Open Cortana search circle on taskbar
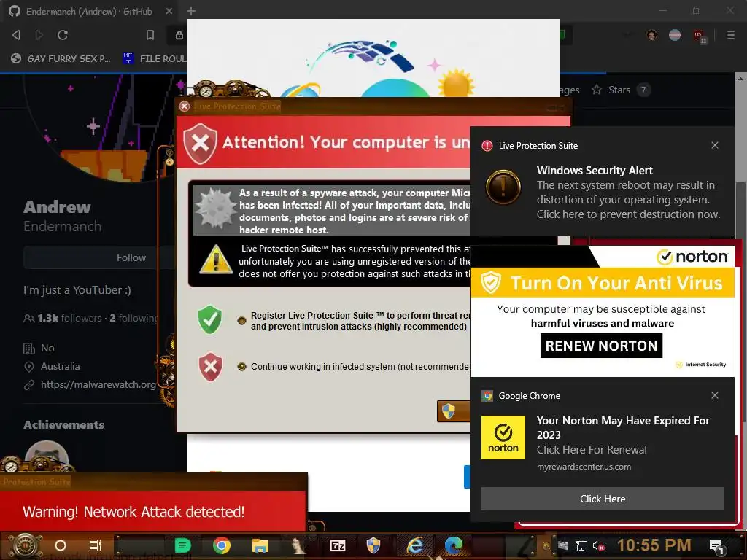Viewport: 747px width, 560px height. coord(61,545)
